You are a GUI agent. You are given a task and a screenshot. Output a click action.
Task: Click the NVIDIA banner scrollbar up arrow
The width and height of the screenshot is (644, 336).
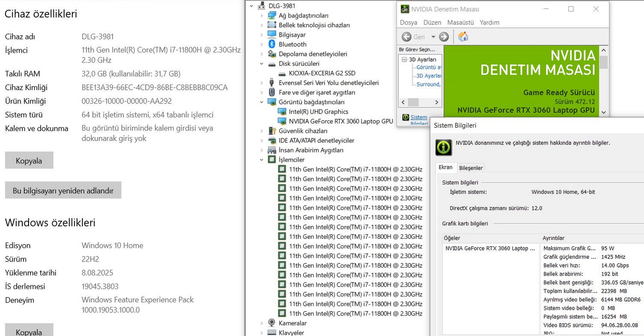pos(603,50)
